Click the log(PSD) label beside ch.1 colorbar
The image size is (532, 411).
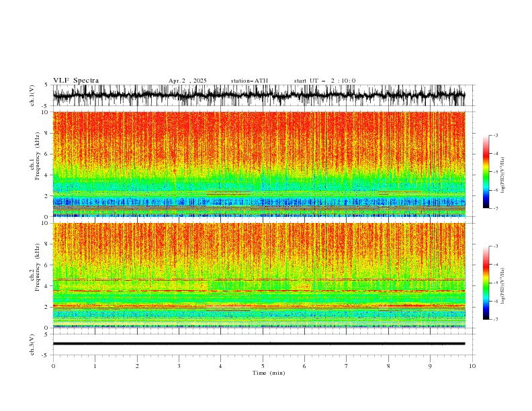click(503, 175)
